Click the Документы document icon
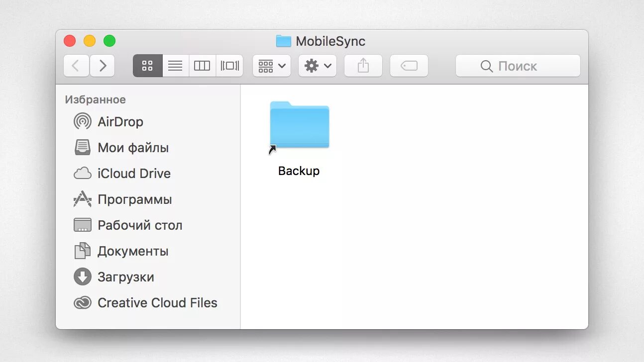 click(83, 251)
